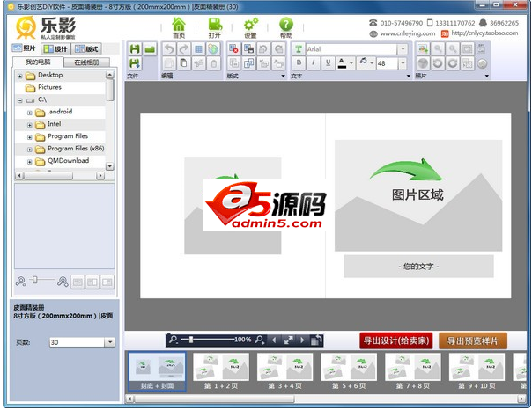Click the add photo icon in photo group
Image resolution: width=532 pixels, height=410 pixels.
[x=423, y=49]
